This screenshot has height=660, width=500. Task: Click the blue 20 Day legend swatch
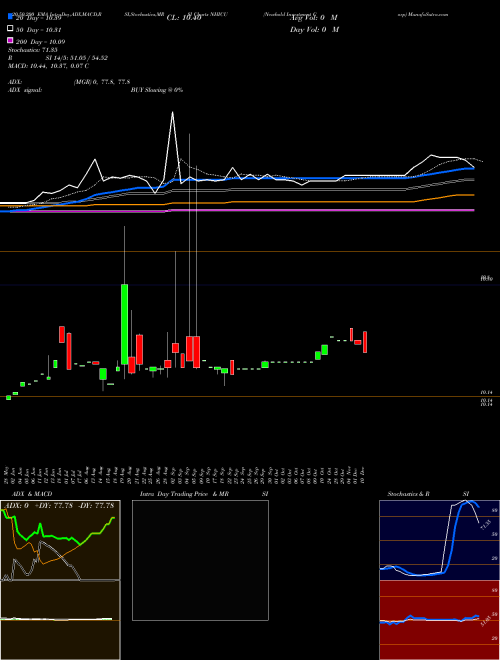click(x=10, y=17)
